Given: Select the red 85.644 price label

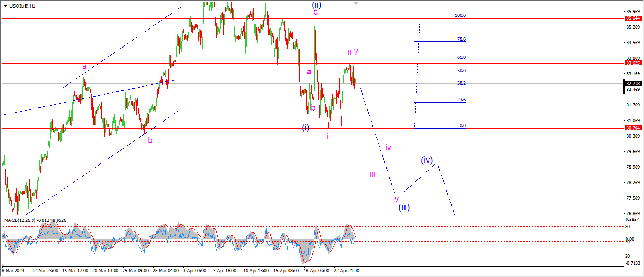Looking at the screenshot, I should point(632,18).
